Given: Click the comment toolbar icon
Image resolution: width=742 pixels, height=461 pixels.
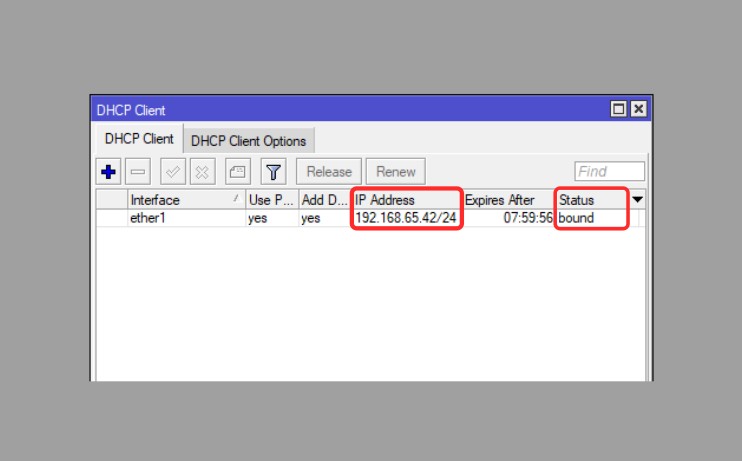Looking at the screenshot, I should coord(237,172).
